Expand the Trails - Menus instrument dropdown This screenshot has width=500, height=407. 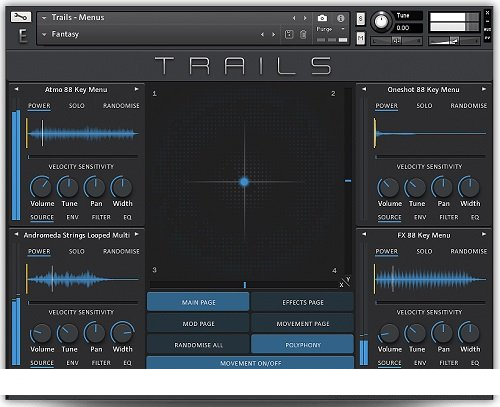[44, 18]
